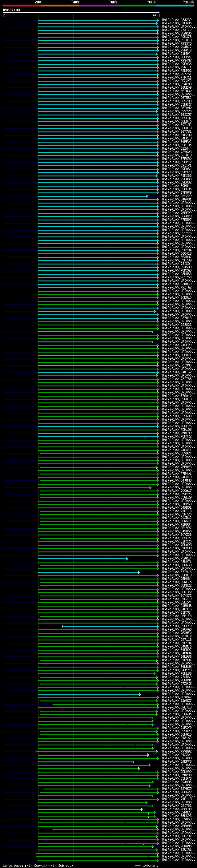Select the UniRef100_C4JMH3 label

click(x=177, y=481)
